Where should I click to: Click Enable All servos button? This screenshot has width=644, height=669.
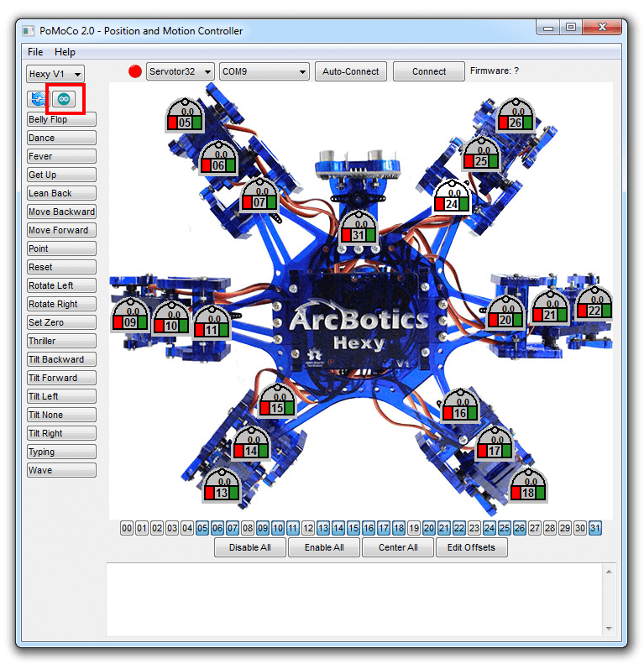pyautogui.click(x=324, y=547)
